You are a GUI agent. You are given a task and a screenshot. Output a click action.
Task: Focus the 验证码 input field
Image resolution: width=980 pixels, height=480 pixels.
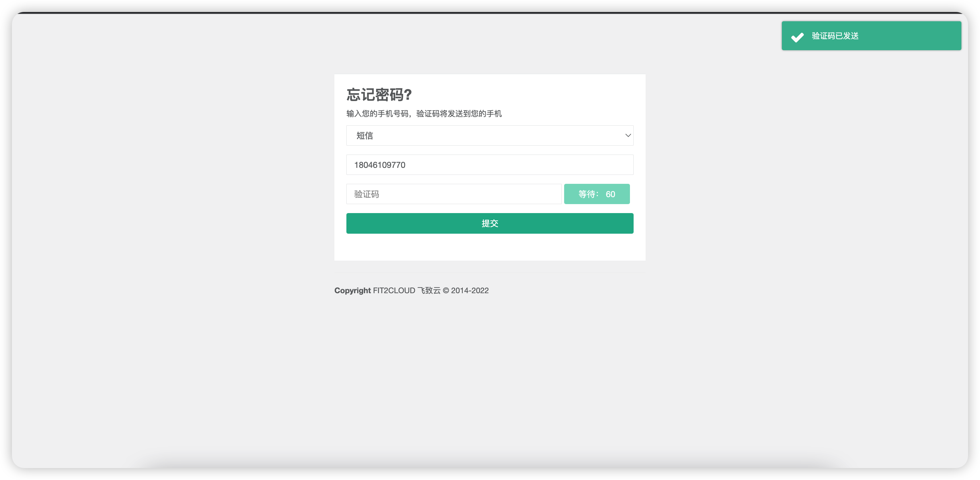pyautogui.click(x=454, y=194)
